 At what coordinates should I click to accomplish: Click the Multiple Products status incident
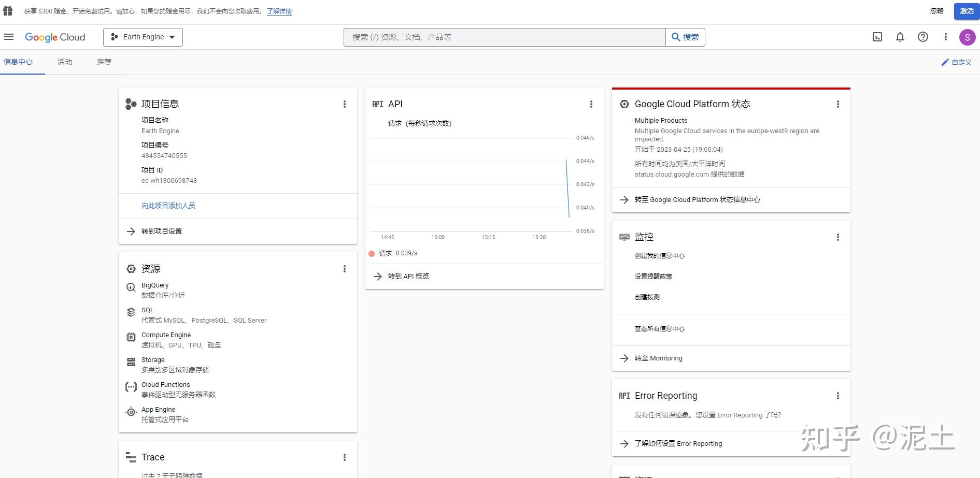tap(661, 121)
